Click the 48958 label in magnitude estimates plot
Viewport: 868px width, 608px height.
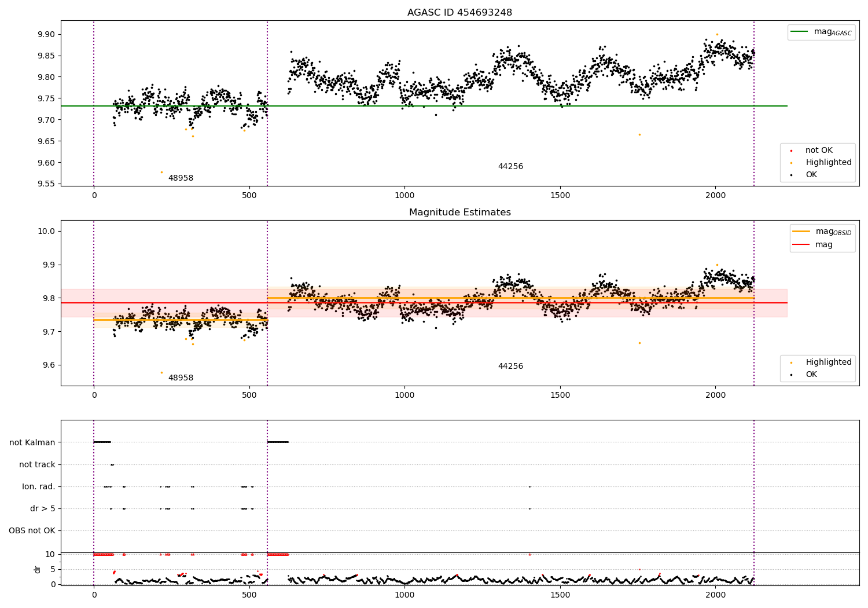181,378
